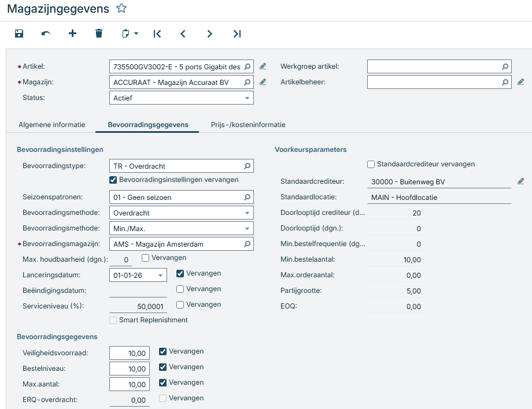Go to previous record

click(183, 34)
